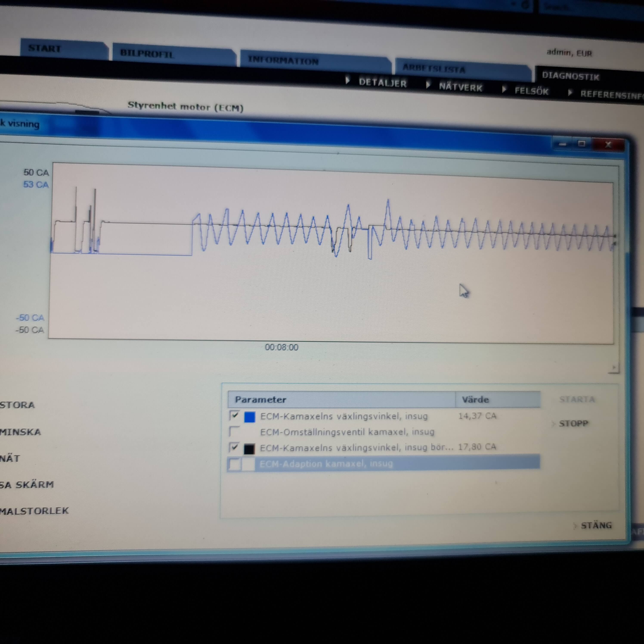644x644 pixels.
Task: Click the blue color swatch
Action: tap(250, 417)
